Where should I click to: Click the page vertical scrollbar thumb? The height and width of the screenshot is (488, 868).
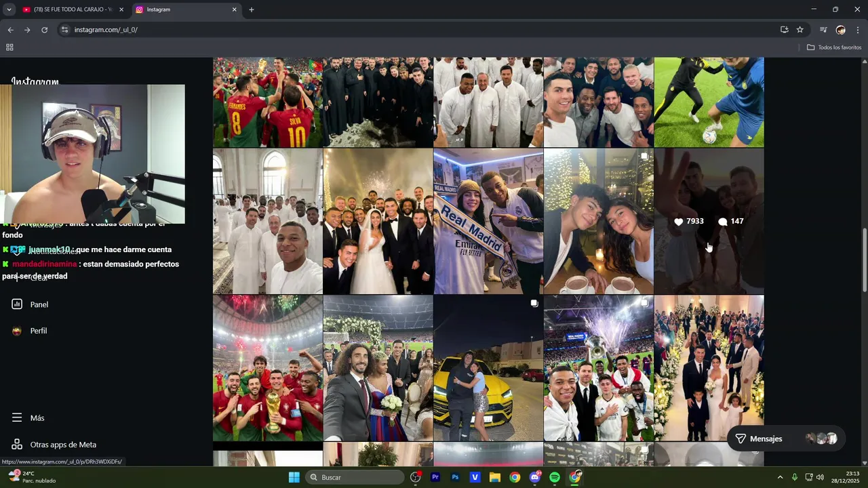(864, 261)
